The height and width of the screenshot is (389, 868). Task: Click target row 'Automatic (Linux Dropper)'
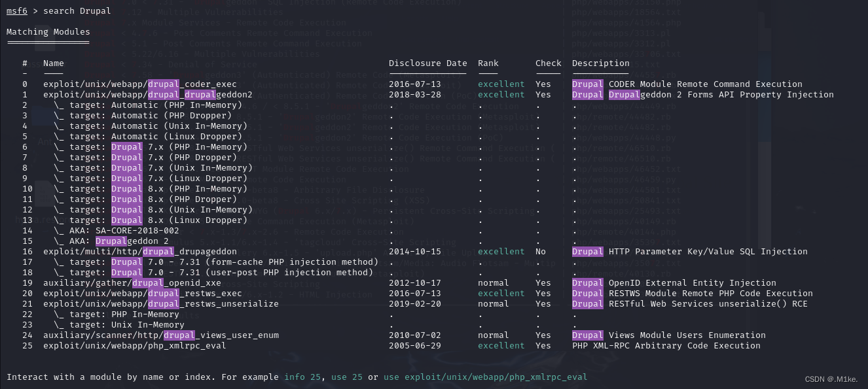click(x=148, y=137)
